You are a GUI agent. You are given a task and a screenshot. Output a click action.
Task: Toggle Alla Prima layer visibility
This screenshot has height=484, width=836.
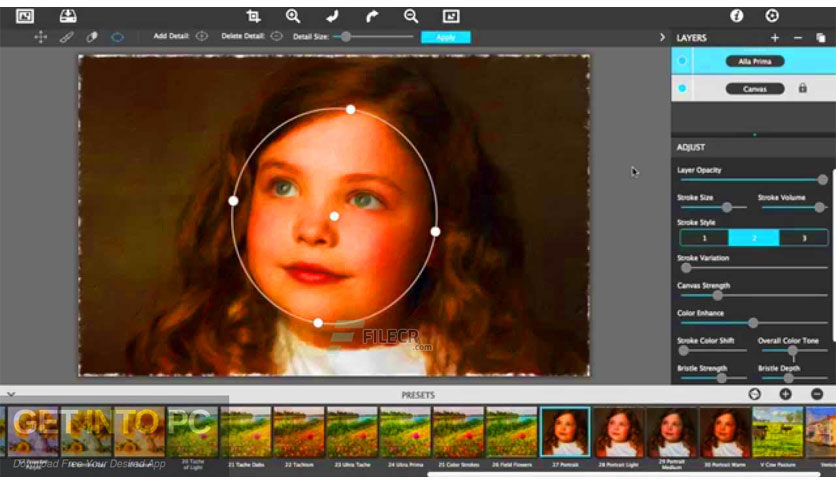682,61
